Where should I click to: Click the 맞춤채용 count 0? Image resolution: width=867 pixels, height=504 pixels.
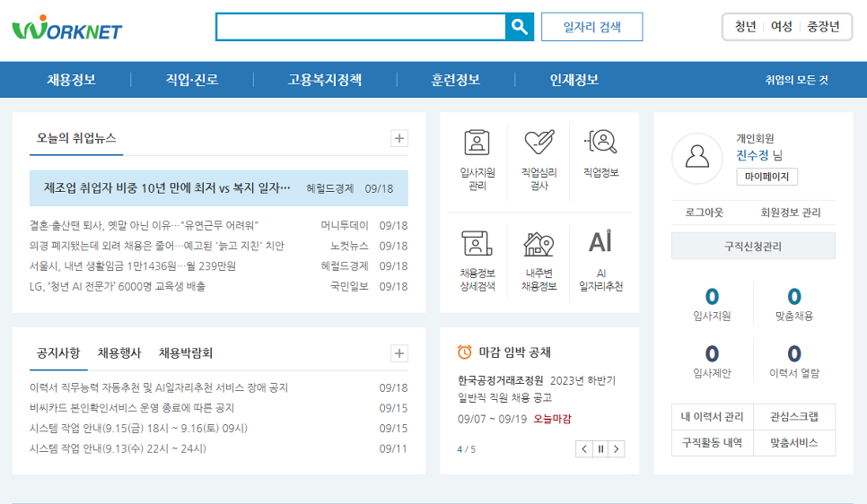pos(794,297)
